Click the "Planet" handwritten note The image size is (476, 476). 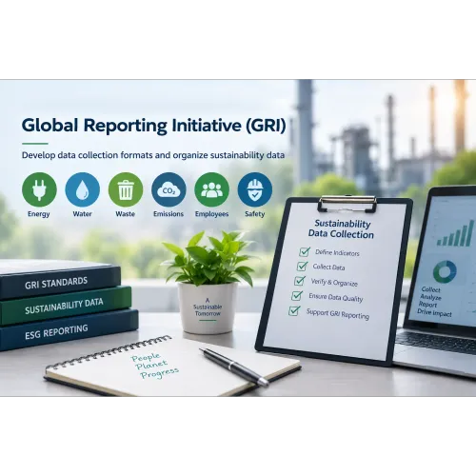151,365
